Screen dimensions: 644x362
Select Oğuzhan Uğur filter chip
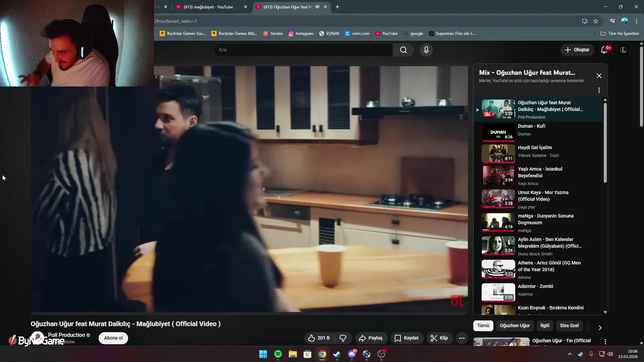point(515,326)
